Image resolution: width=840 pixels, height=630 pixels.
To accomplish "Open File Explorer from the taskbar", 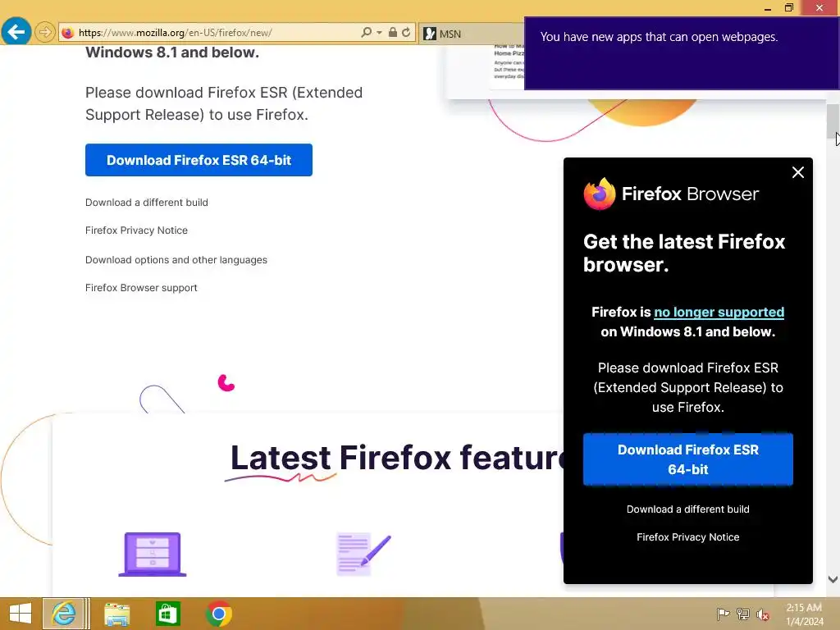I will tap(116, 614).
